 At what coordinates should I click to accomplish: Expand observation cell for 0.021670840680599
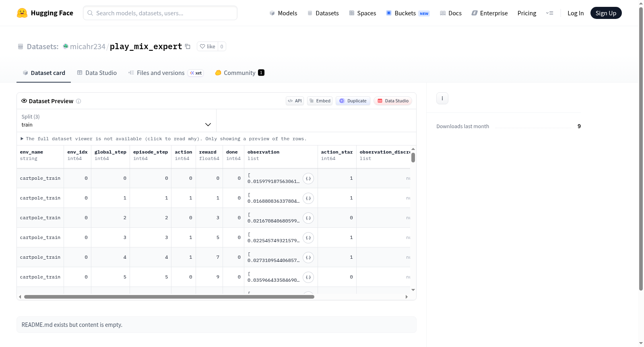[x=308, y=218]
